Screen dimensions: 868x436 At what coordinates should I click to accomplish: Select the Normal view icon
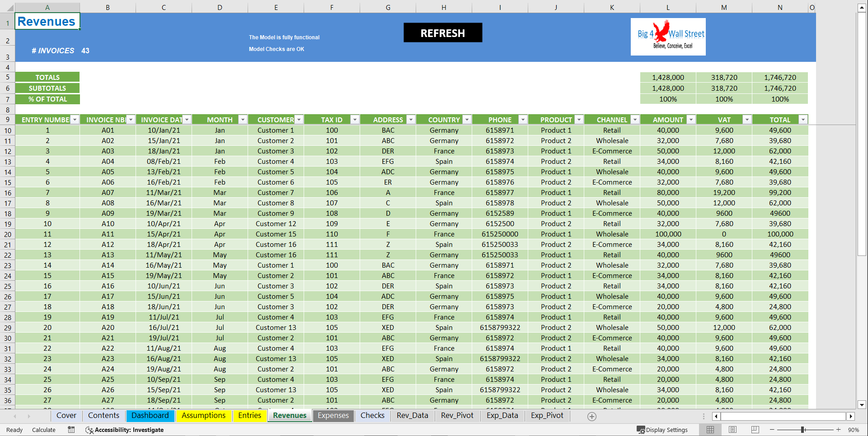point(710,430)
